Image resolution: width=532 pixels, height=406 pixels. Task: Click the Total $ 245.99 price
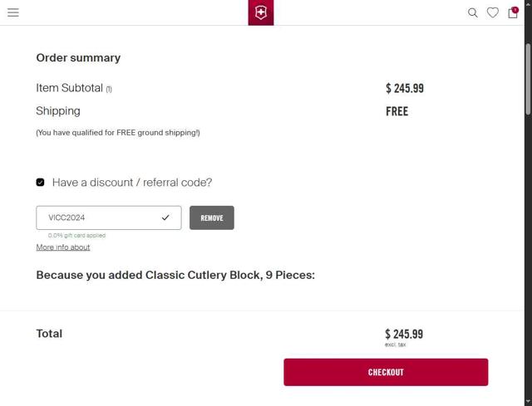[x=404, y=334]
